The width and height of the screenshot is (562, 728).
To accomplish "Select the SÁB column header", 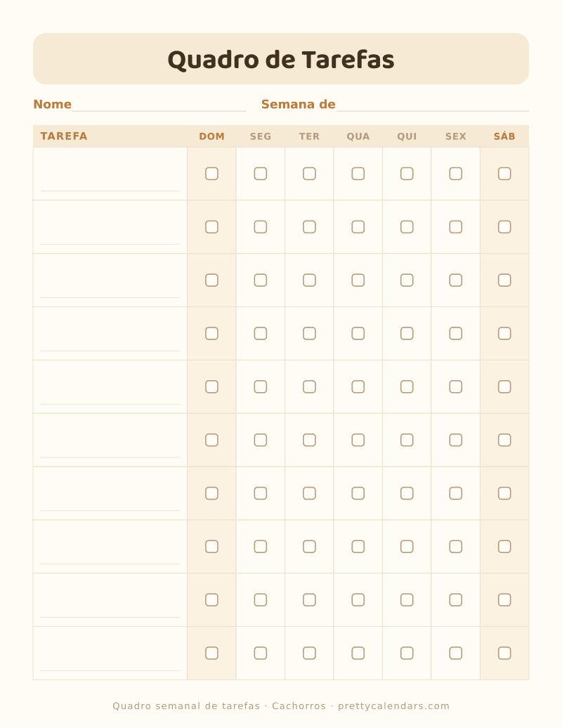I will click(504, 136).
